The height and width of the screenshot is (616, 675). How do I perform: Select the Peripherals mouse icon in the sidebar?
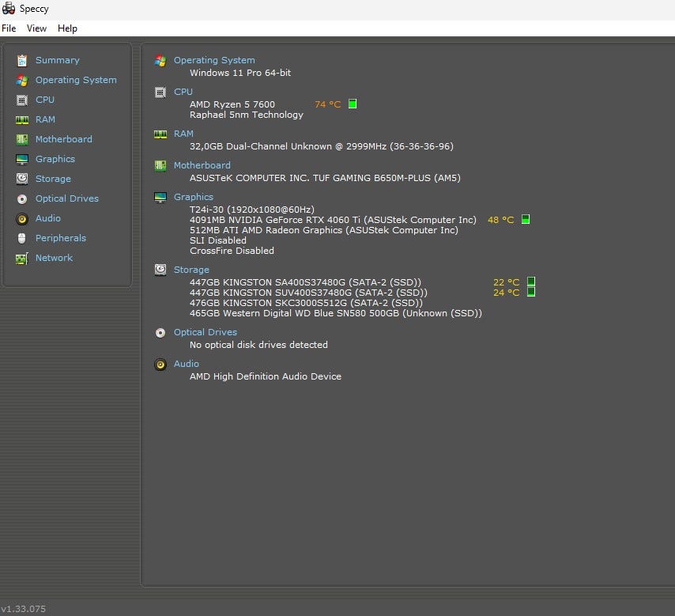21,238
